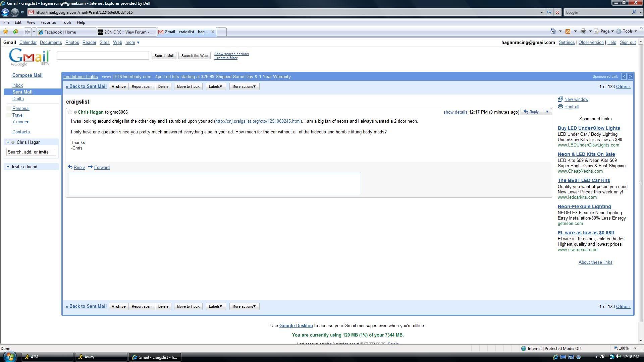This screenshot has height=362, width=644.
Task: Click in the quick reply text box
Action: [x=214, y=184]
